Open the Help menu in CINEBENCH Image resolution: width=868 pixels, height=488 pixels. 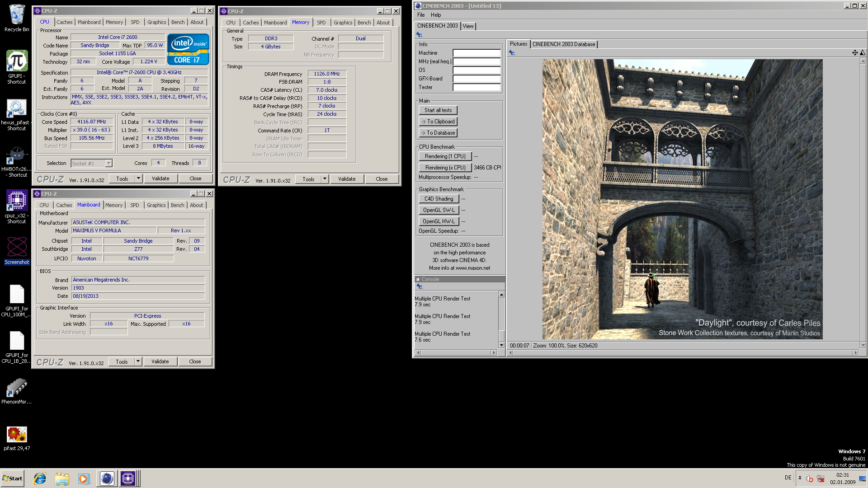(x=436, y=15)
